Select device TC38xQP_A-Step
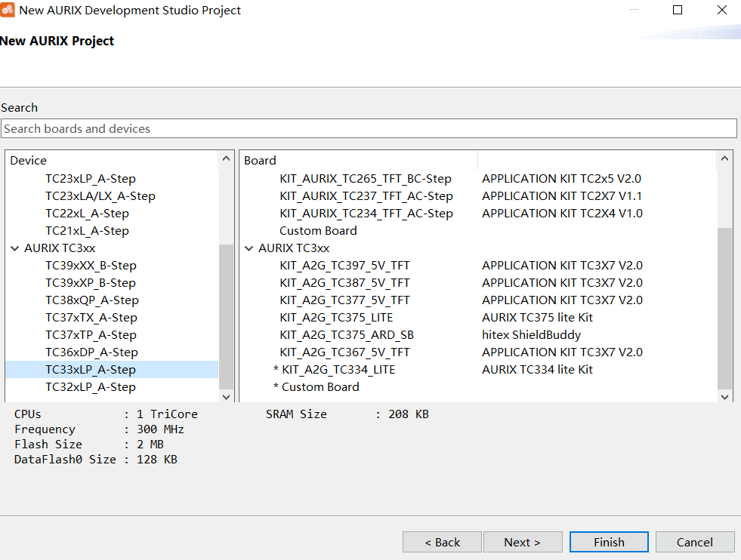The width and height of the screenshot is (741, 560). point(91,300)
